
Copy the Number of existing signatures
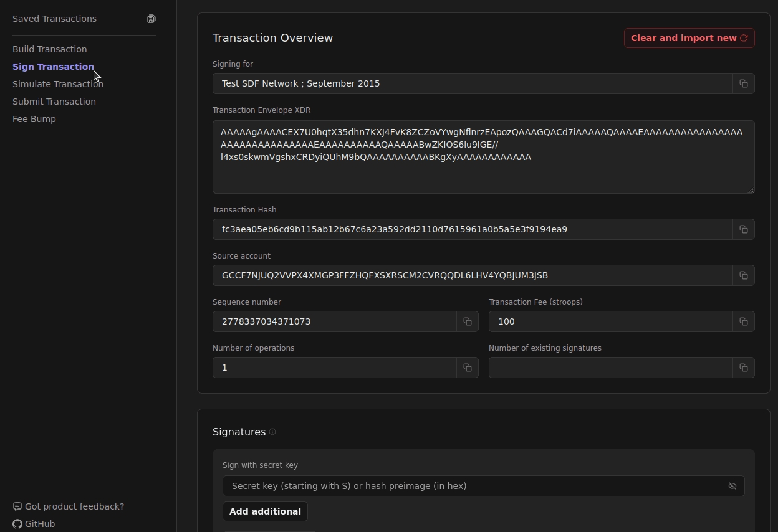(743, 368)
